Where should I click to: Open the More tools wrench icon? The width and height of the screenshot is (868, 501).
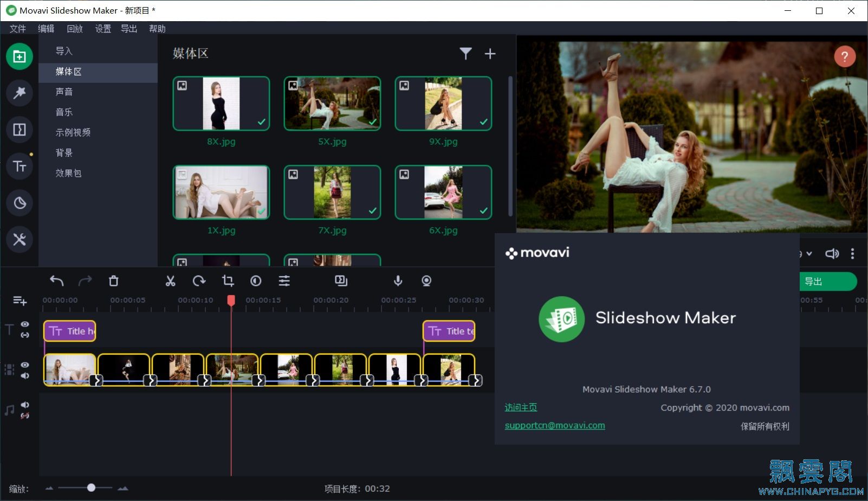[x=20, y=239]
